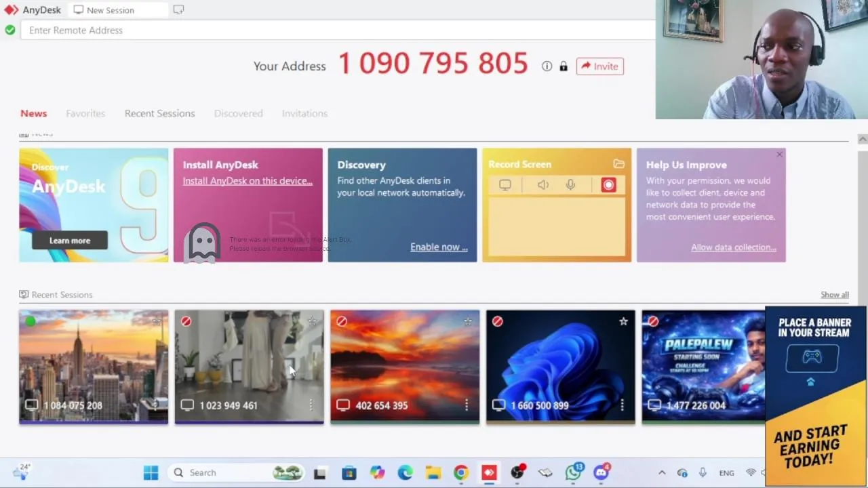Open the new tab monitor icon in title bar
Screen dimensions: 868x488
click(178, 9)
